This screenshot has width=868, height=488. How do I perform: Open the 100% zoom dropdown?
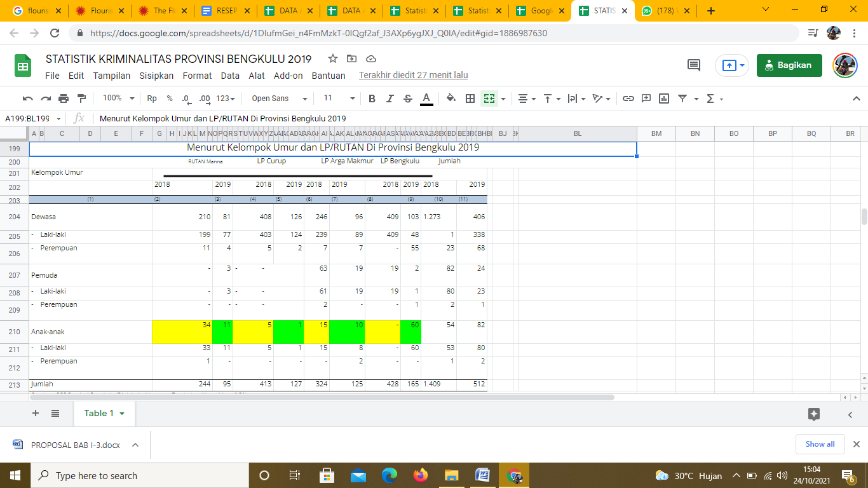pyautogui.click(x=119, y=98)
